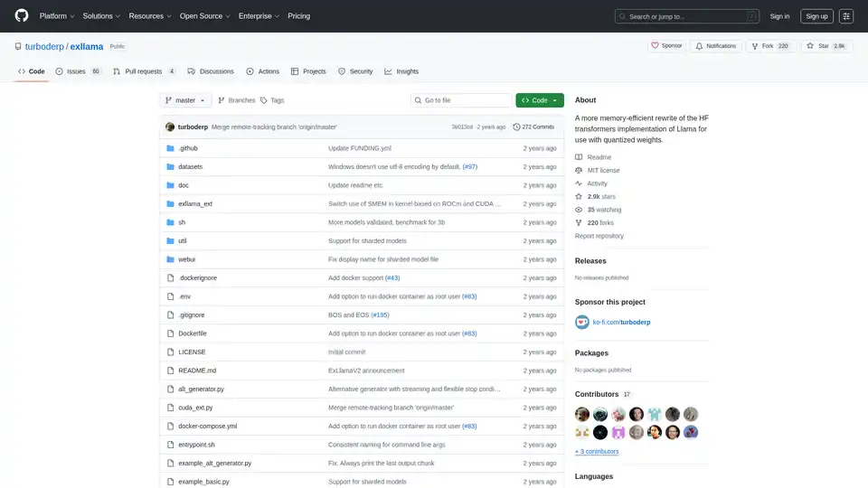Screen dimensions: 868x488
Task: Click the Sign up button
Action: point(816,16)
